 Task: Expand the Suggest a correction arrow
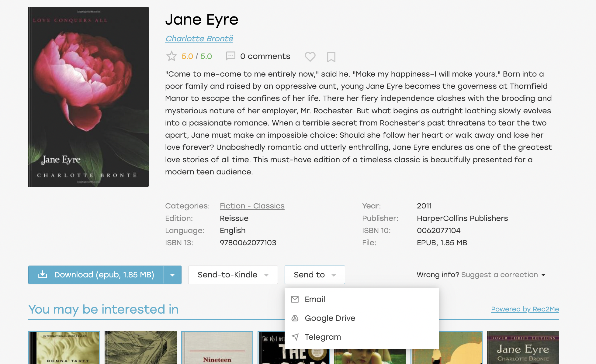click(543, 275)
